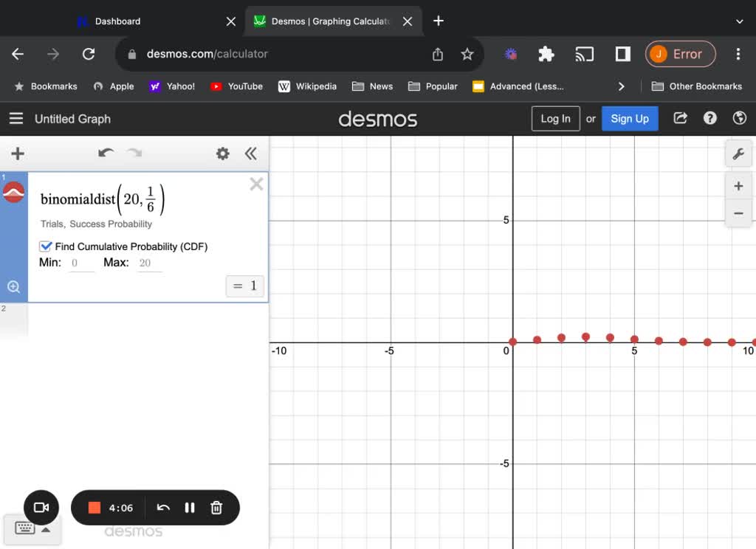756x549 pixels.
Task: Click the Log In button
Action: [555, 118]
